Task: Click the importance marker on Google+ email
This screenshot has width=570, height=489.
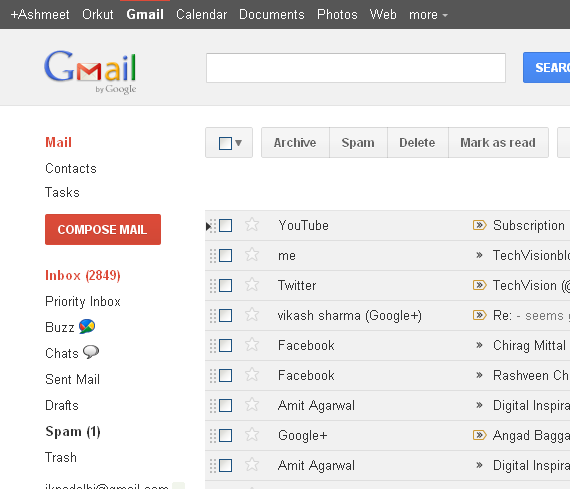Action: coord(479,435)
